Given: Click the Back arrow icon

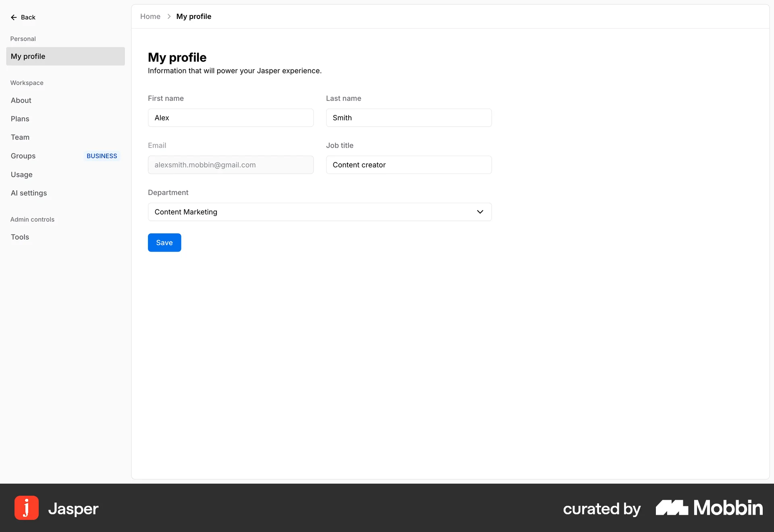Looking at the screenshot, I should click(x=14, y=17).
